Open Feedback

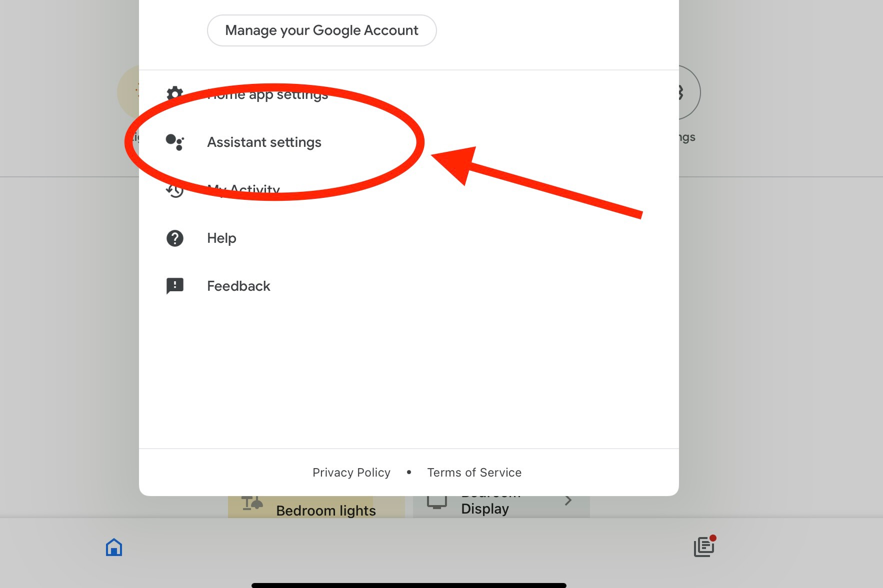coord(408,286)
